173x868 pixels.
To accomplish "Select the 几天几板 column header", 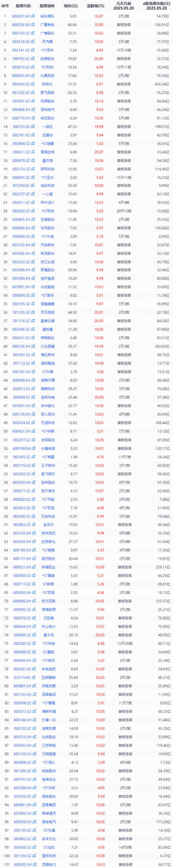I will click(x=124, y=4).
